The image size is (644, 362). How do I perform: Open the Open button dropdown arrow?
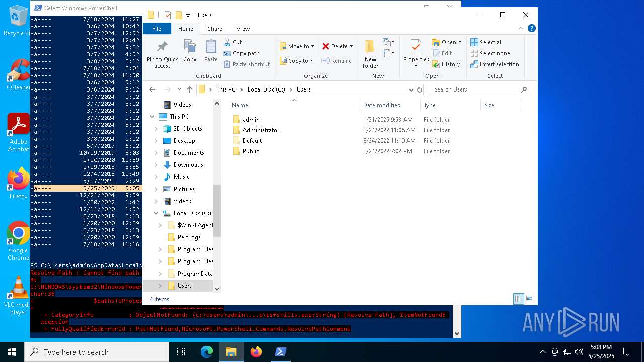460,42
